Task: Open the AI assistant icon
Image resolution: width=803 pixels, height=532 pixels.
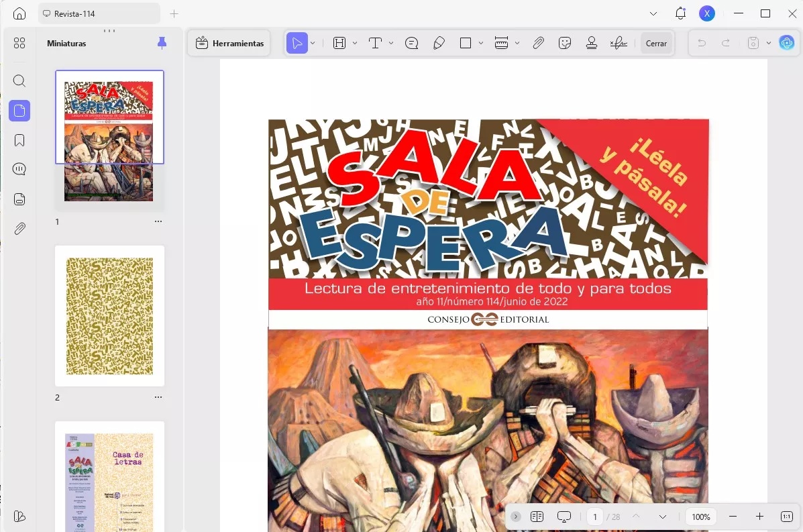Action: coord(787,43)
